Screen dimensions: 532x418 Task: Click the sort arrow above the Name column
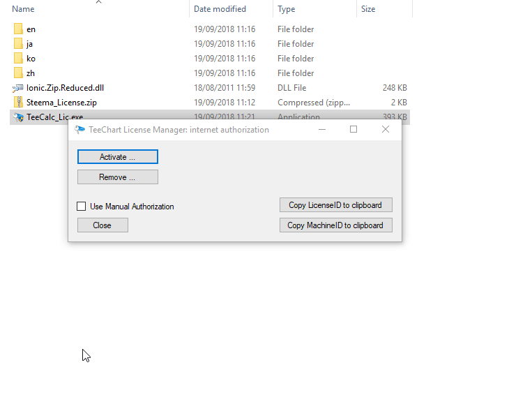click(x=99, y=2)
